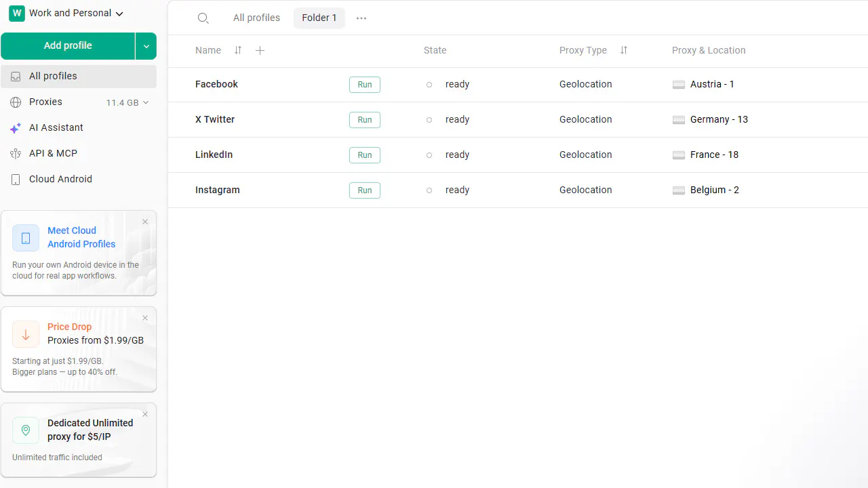Image resolution: width=868 pixels, height=488 pixels.
Task: Open the search magnifier icon
Action: tap(203, 18)
